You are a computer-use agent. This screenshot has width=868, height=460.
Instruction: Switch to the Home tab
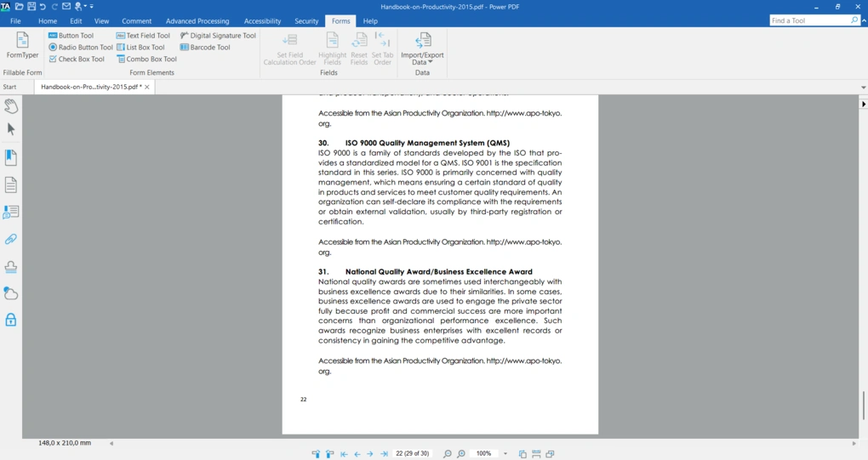tap(48, 21)
